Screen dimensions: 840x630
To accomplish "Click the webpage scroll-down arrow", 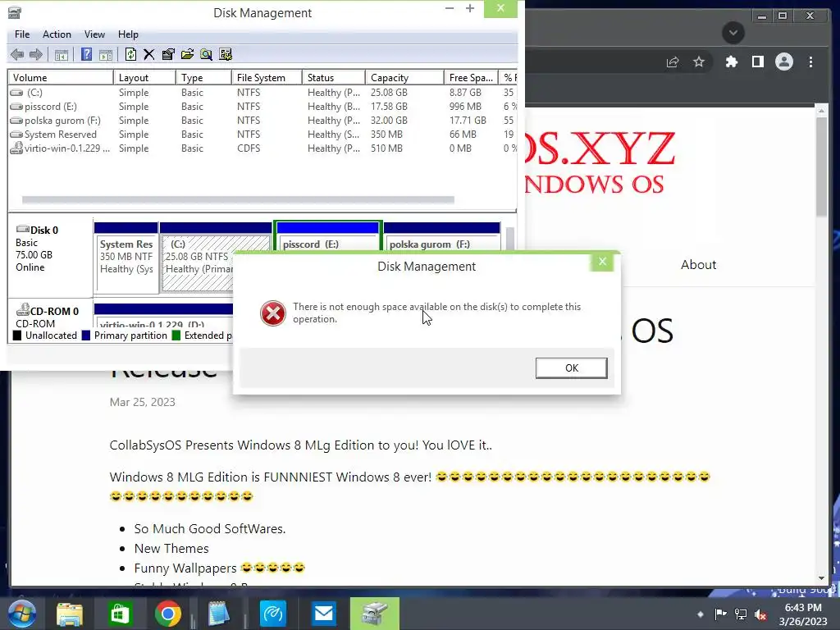I will [x=822, y=578].
